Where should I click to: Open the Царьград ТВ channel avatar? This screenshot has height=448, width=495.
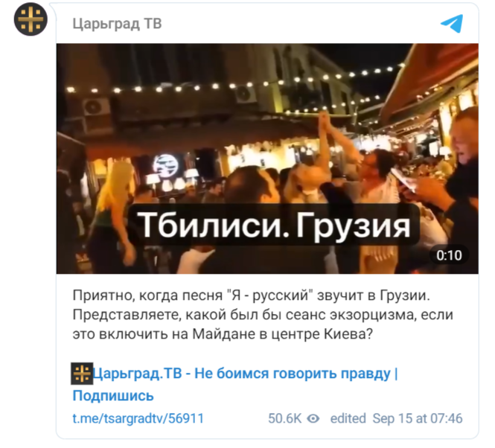click(31, 19)
